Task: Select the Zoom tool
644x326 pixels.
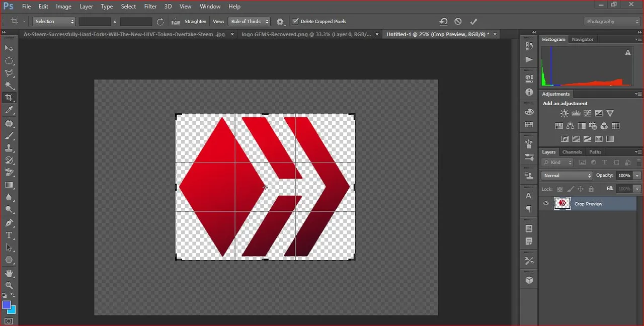Action: (x=9, y=285)
